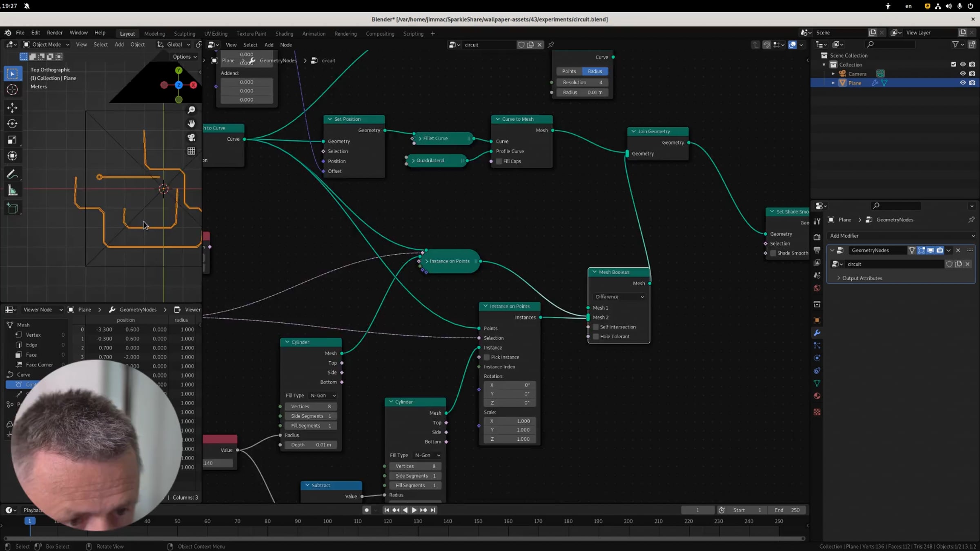
Task: Toggle Shade Smooth checkbox
Action: coord(773,253)
